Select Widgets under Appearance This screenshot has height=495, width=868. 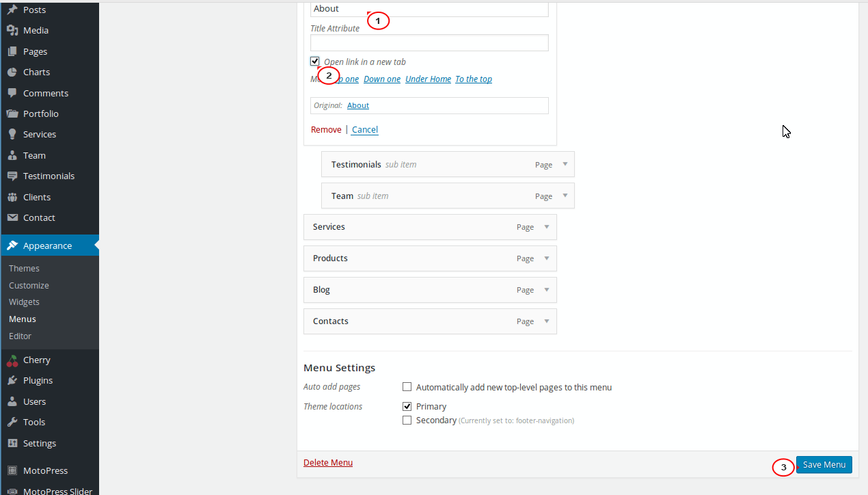tap(25, 302)
